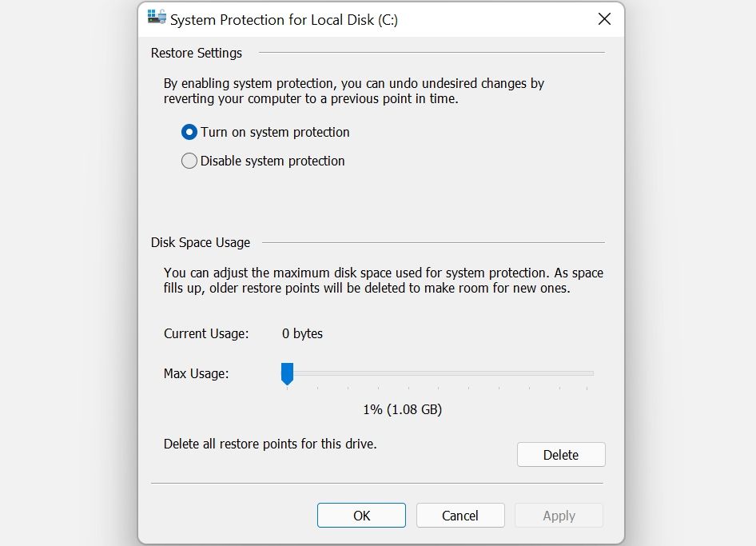Choose Disable system protection

(189, 161)
